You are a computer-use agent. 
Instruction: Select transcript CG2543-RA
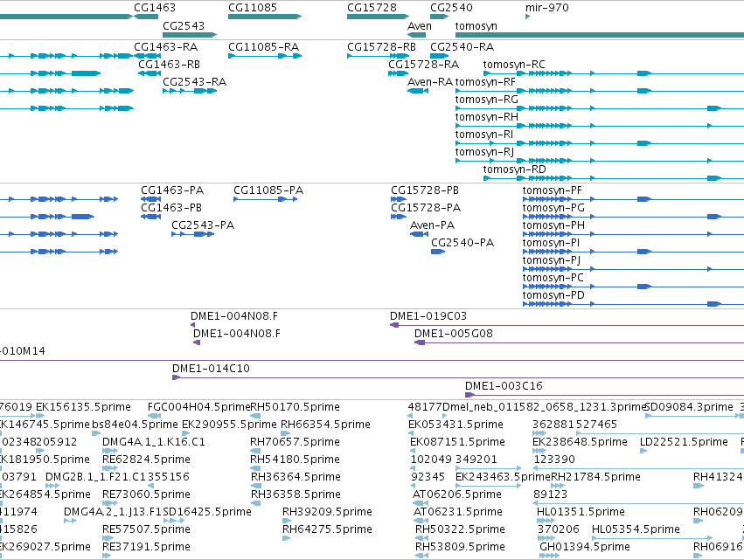(x=195, y=82)
